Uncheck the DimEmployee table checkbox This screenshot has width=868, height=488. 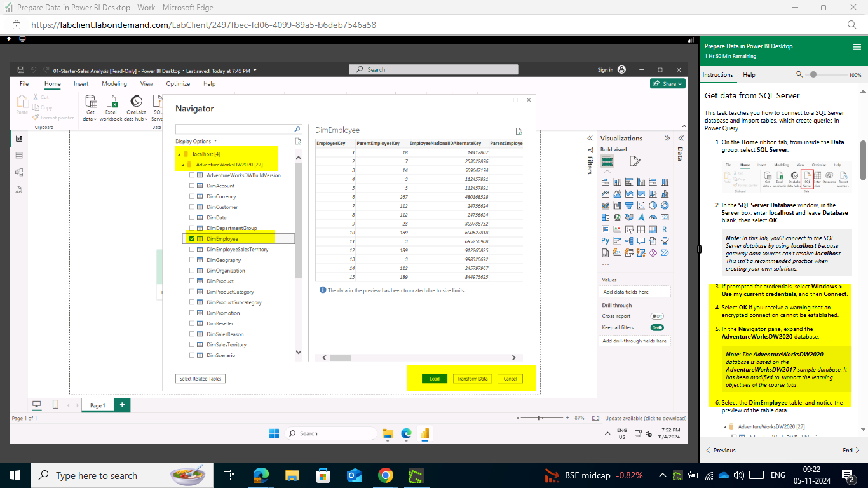click(192, 239)
